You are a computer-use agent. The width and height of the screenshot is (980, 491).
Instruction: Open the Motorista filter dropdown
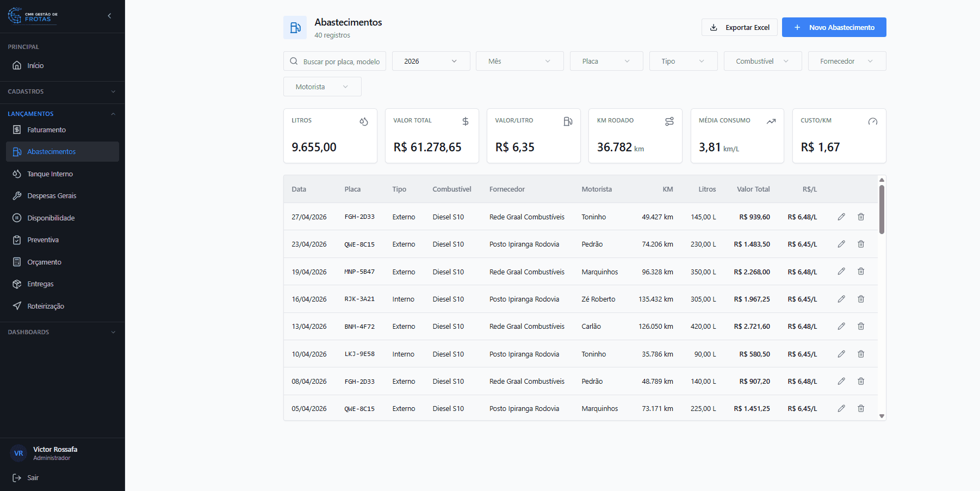pos(322,87)
